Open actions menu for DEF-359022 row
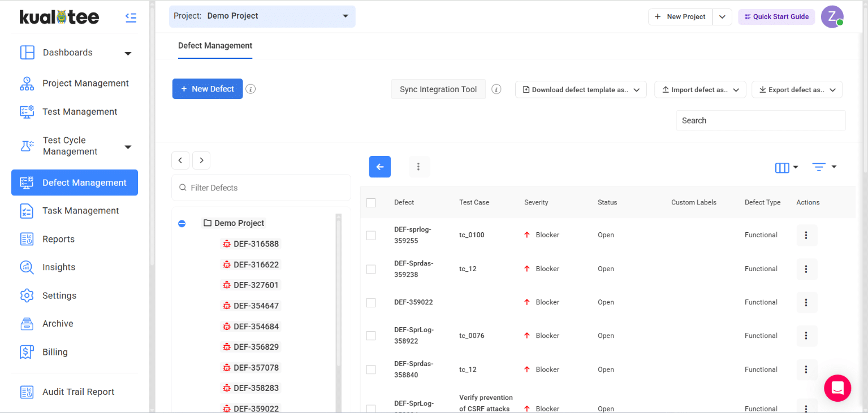868x413 pixels. [x=806, y=302]
